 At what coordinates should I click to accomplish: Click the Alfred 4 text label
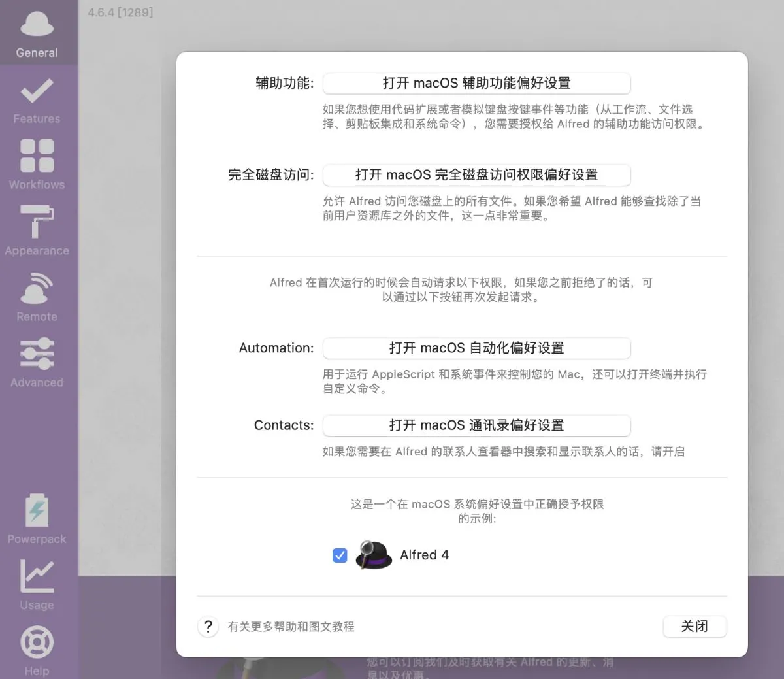coord(424,555)
